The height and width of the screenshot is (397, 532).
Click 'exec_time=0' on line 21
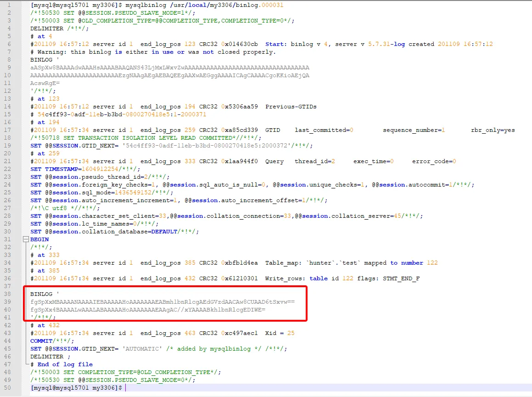(374, 161)
